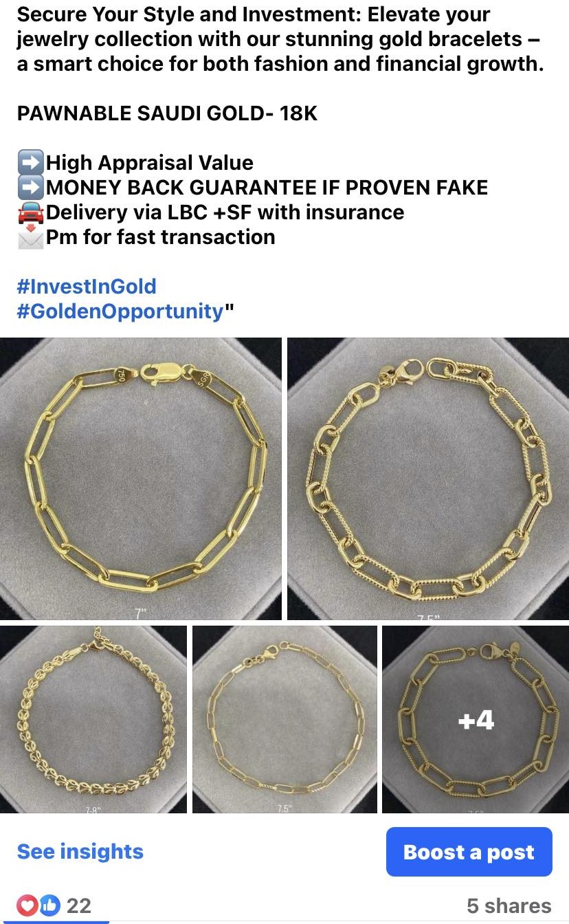Open the beaded bracelet photo
The height and width of the screenshot is (924, 569).
tap(93, 719)
